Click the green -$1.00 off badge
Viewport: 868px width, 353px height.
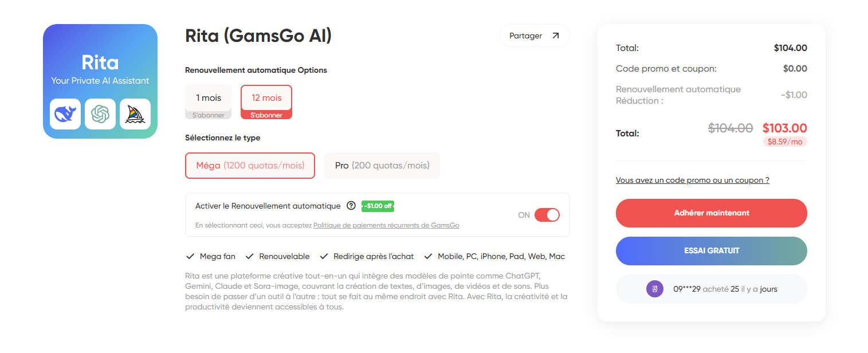coord(378,206)
